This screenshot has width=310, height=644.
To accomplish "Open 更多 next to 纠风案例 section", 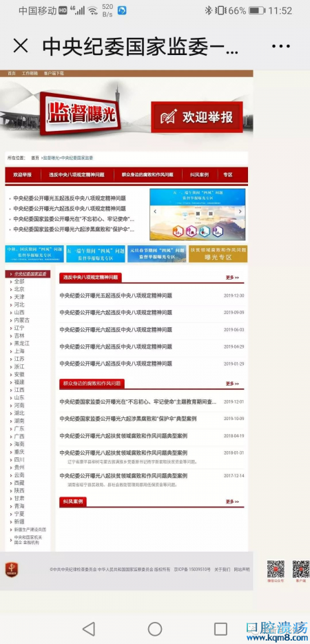I will [x=232, y=501].
